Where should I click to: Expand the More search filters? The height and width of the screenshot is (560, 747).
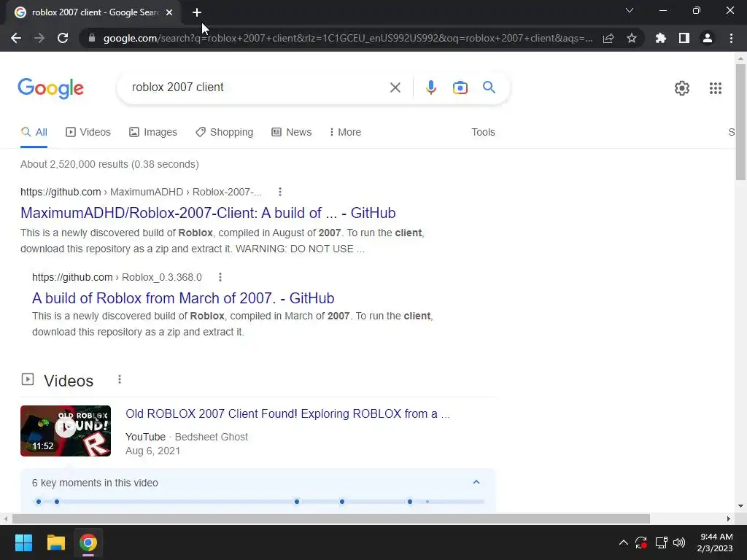point(345,132)
